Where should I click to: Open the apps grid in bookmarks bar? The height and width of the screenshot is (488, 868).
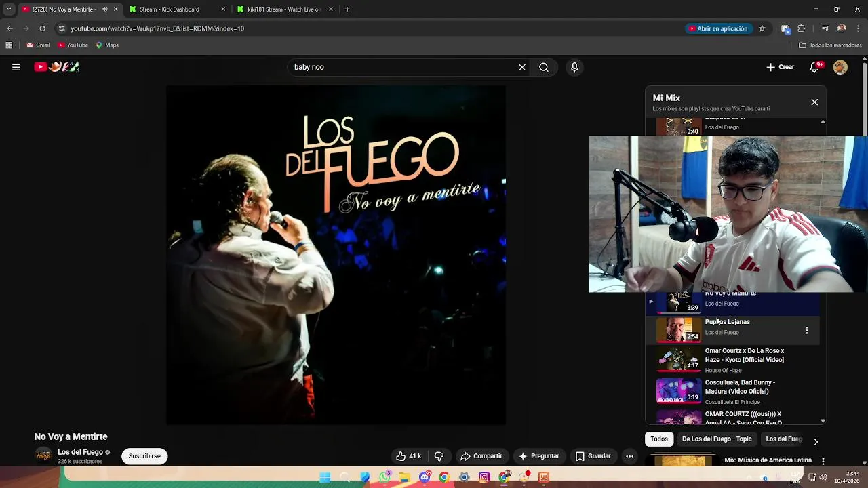(x=9, y=45)
